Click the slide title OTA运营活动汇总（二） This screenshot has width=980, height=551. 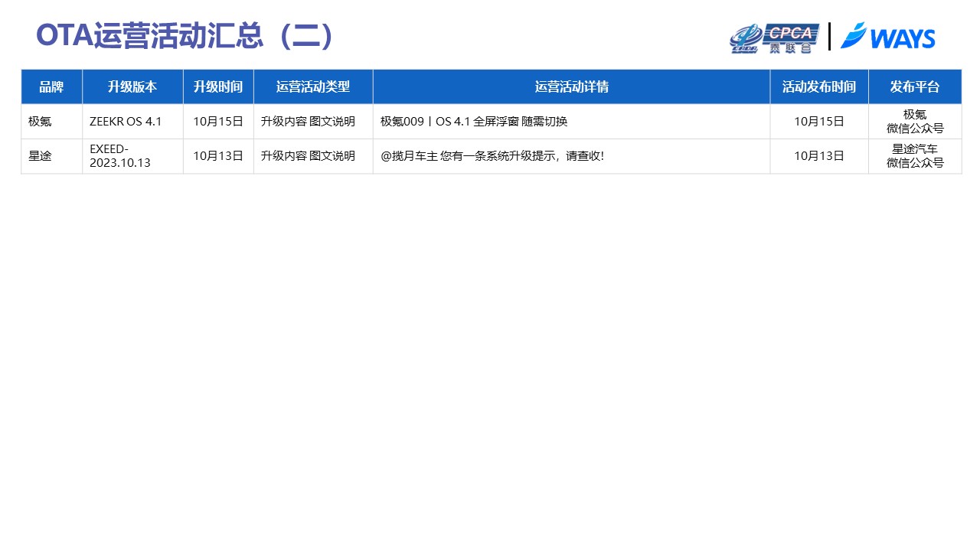click(185, 37)
